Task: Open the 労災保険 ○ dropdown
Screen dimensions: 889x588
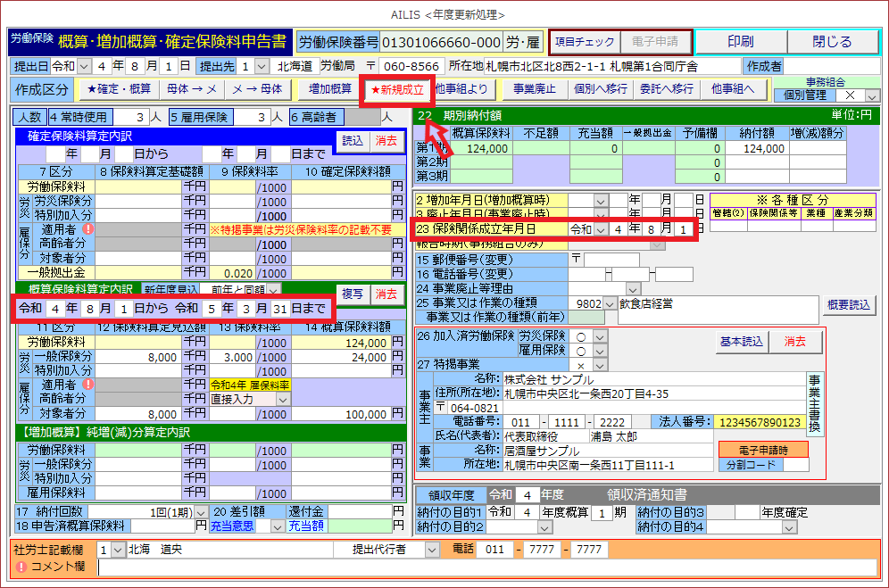Action: click(x=599, y=336)
